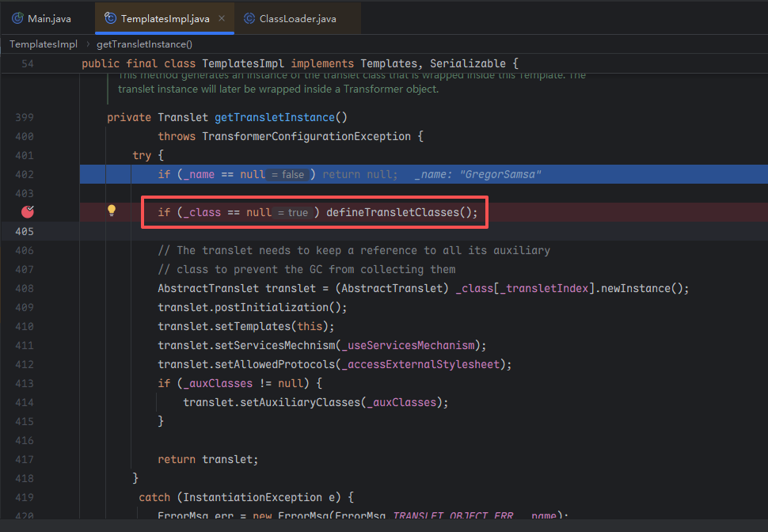Close the TemplatesImpl.java tab
768x532 pixels.
tap(222, 18)
